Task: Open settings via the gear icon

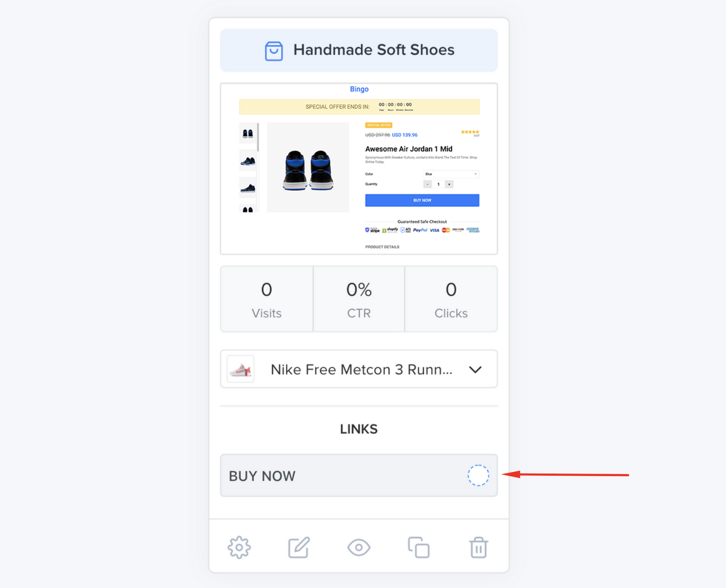Action: (x=239, y=547)
